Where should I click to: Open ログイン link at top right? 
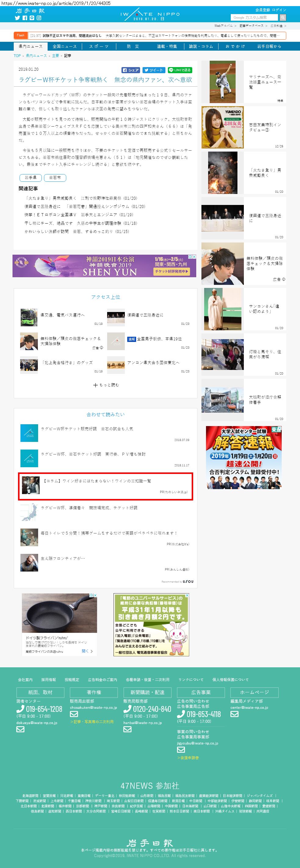(279, 10)
